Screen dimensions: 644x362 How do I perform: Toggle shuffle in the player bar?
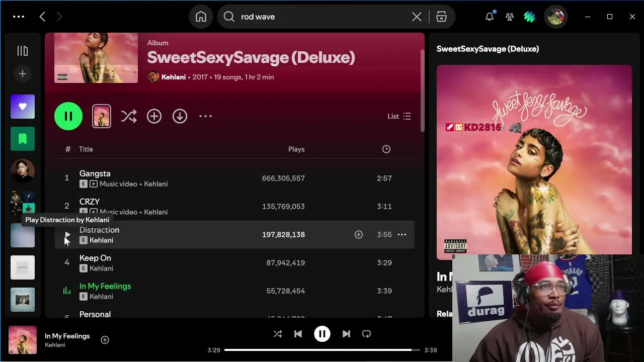tap(278, 334)
